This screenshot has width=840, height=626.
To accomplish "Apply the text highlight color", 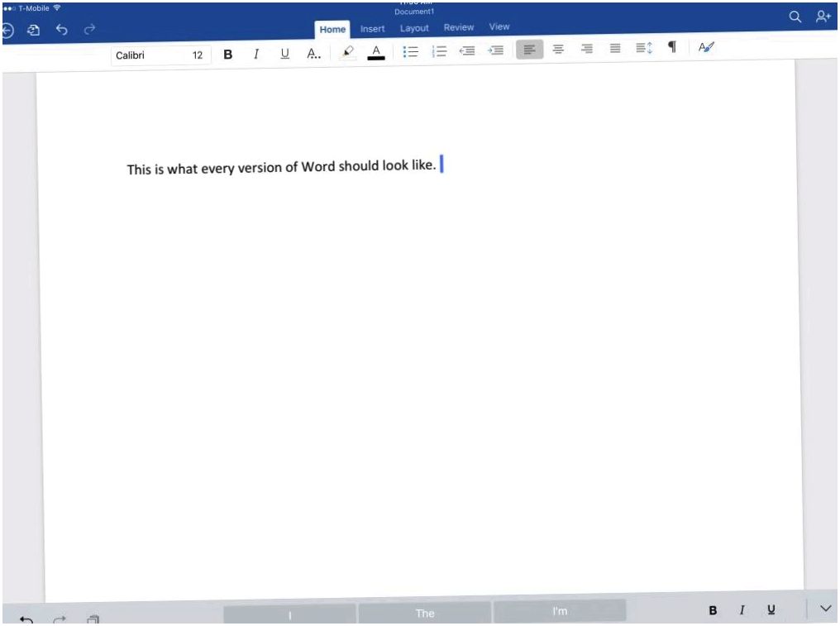I will tap(348, 52).
